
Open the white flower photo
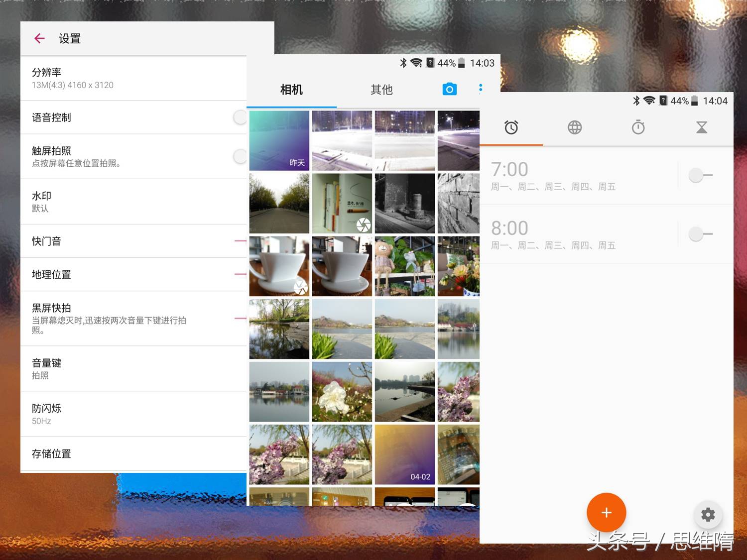tap(342, 392)
